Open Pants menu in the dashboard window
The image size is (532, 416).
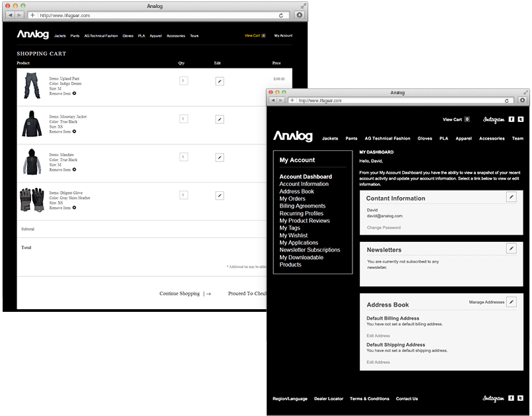352,138
